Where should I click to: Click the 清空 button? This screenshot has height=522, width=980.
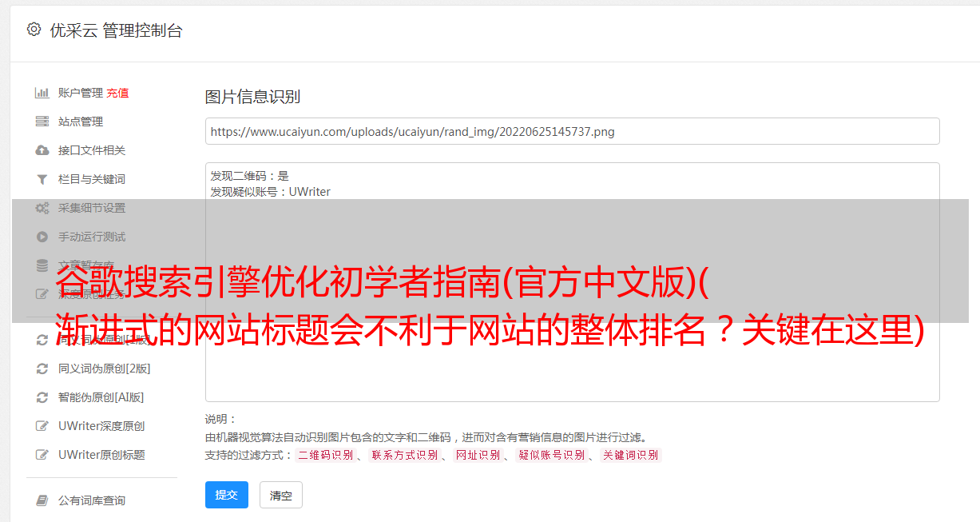(281, 496)
